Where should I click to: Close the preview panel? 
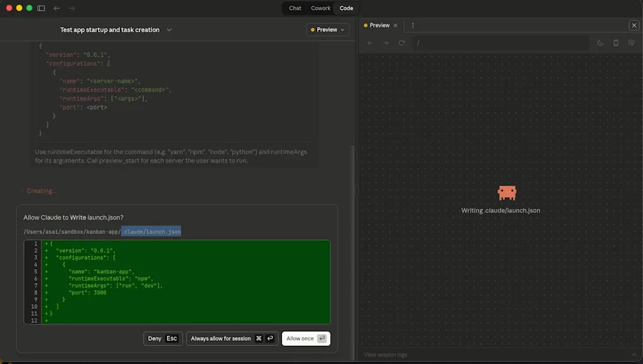[634, 25]
